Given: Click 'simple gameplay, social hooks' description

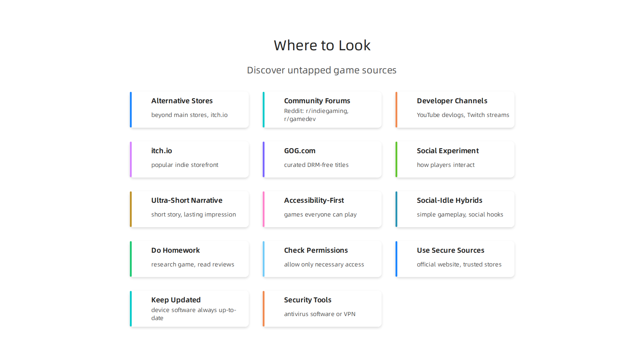Looking at the screenshot, I should tap(460, 215).
